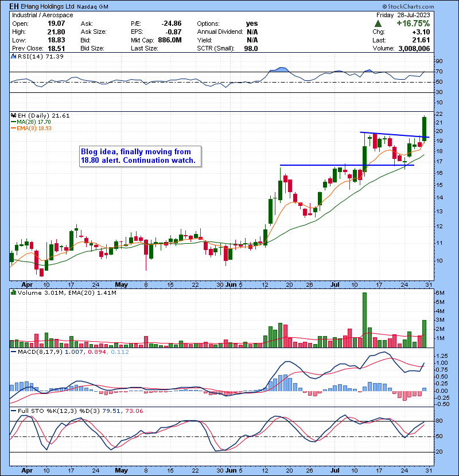Click the dark blue MACD legend line marker
This screenshot has height=476, width=459.
coord(14,352)
